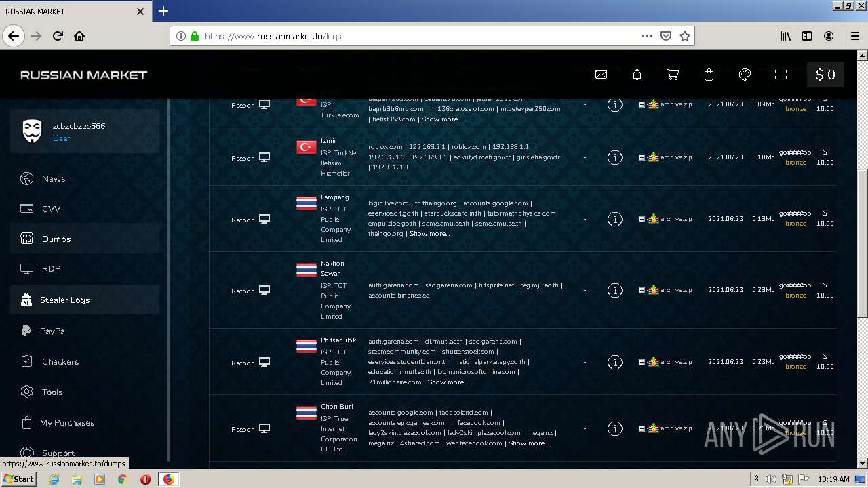Click the user avatar mask icon
This screenshot has width=868, height=488.
coord(33,131)
